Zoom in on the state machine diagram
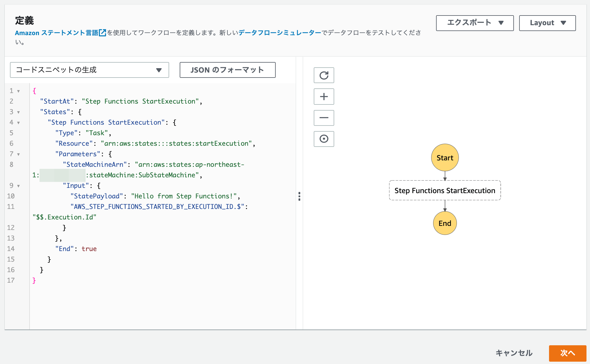The height and width of the screenshot is (364, 590). 324,97
